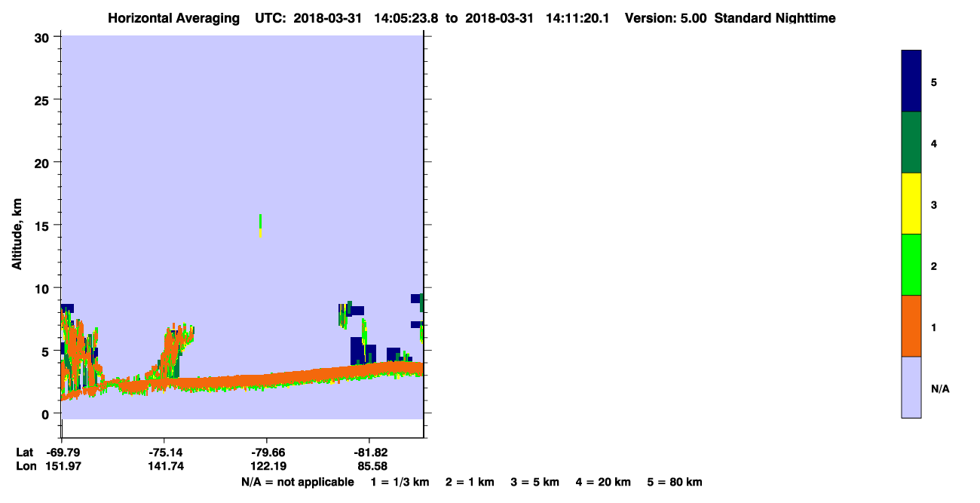Click the '5' altitude axis tick label

(x=47, y=351)
